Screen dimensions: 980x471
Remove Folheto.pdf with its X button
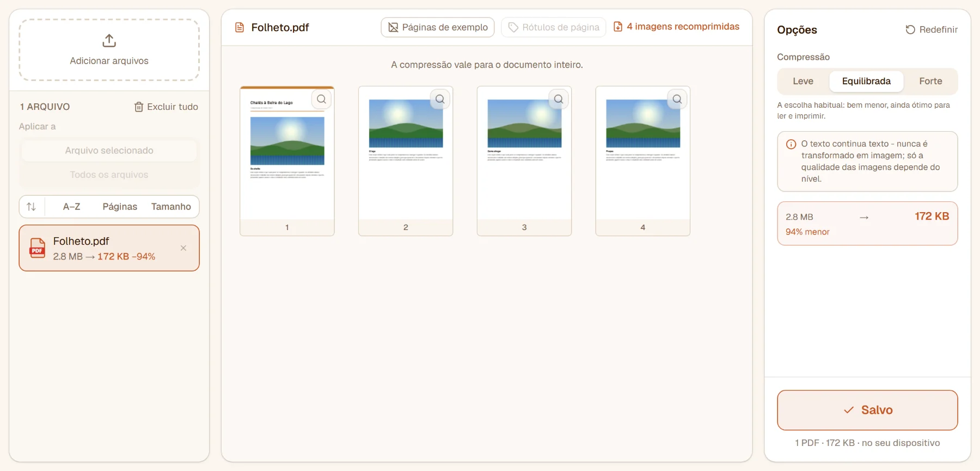tap(183, 248)
